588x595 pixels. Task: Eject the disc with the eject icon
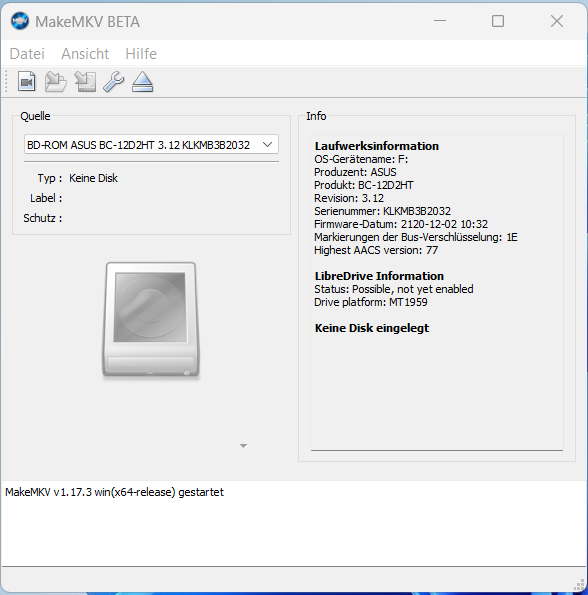click(x=143, y=82)
